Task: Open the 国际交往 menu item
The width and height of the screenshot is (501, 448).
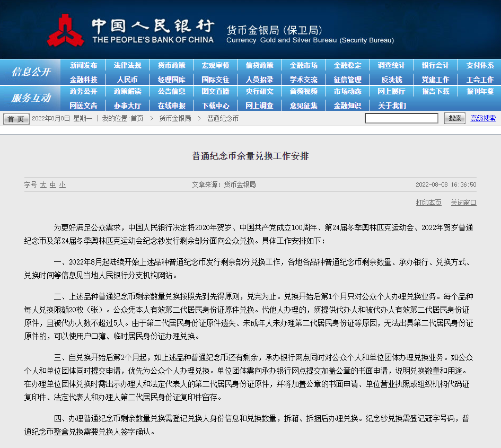Action: tap(216, 80)
